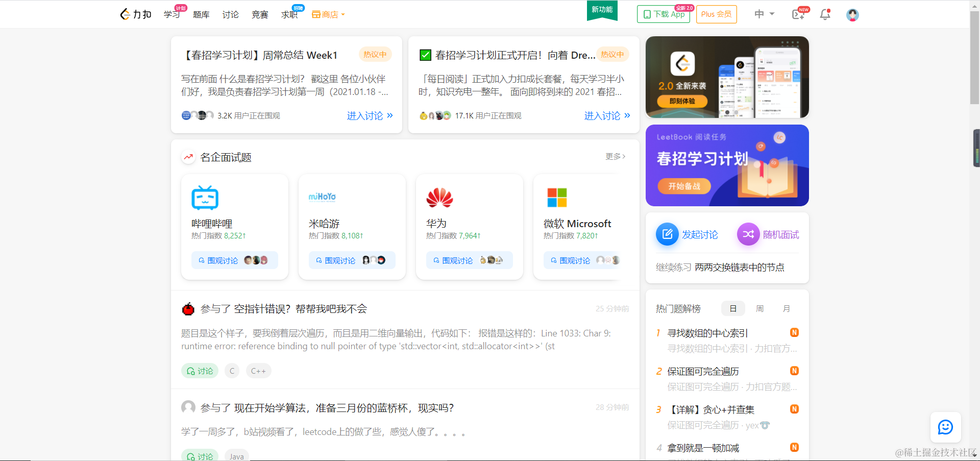This screenshot has width=980, height=461.
Task: Click the 讨论 tag on 空指针错误 post
Action: point(200,371)
